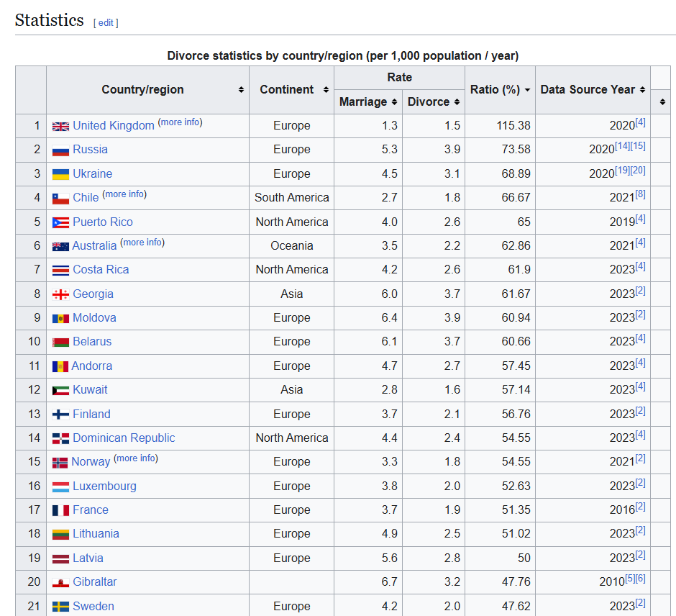Select South America continent cell
This screenshot has height=616, width=676.
pos(291,198)
